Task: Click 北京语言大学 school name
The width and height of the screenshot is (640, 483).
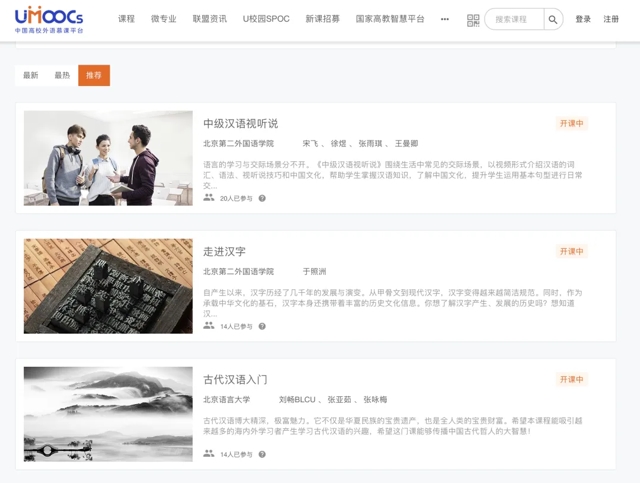Action: pyautogui.click(x=227, y=400)
